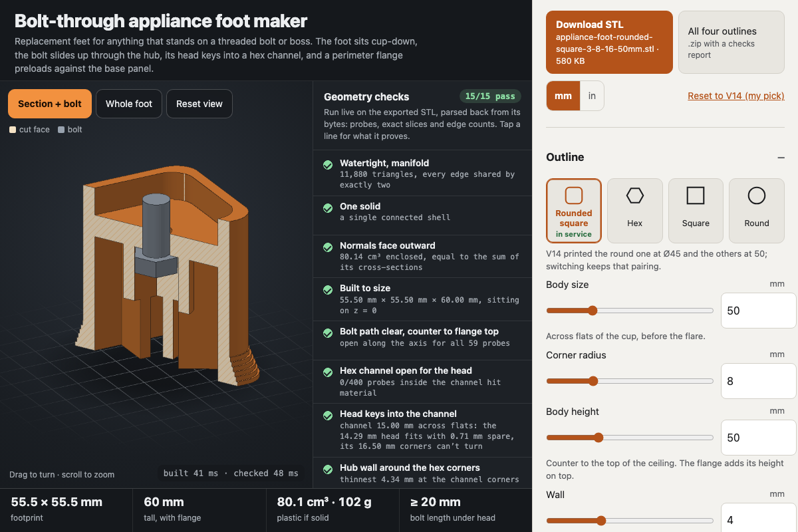The image size is (798, 532).
Task: Switch to Section + bolt view
Action: tap(50, 104)
